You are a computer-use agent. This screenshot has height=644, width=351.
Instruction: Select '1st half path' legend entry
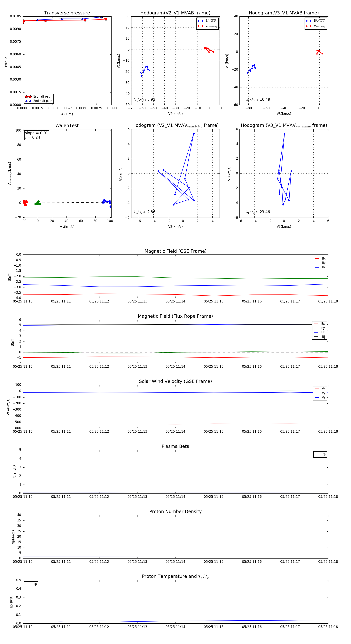point(39,96)
